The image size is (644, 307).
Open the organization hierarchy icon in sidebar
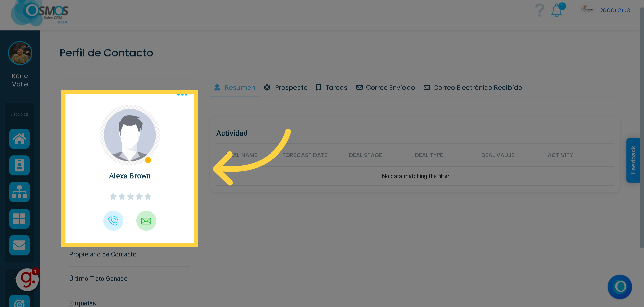click(19, 192)
